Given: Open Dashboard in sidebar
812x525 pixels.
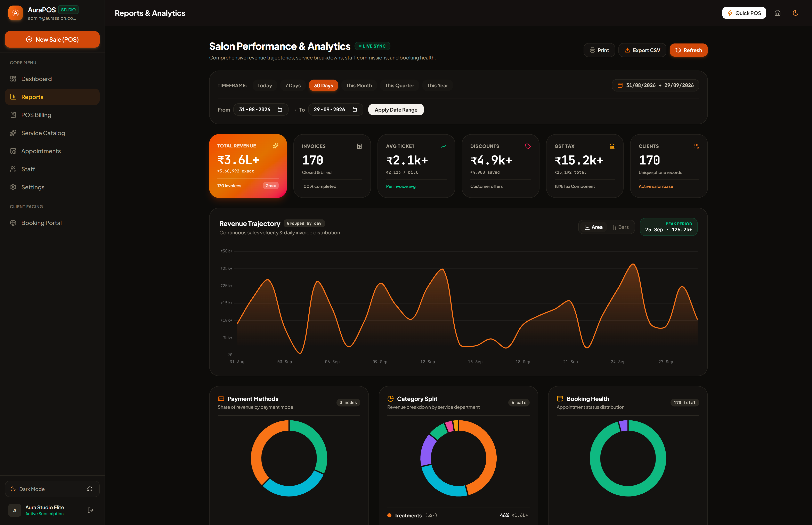Looking at the screenshot, I should [52, 79].
